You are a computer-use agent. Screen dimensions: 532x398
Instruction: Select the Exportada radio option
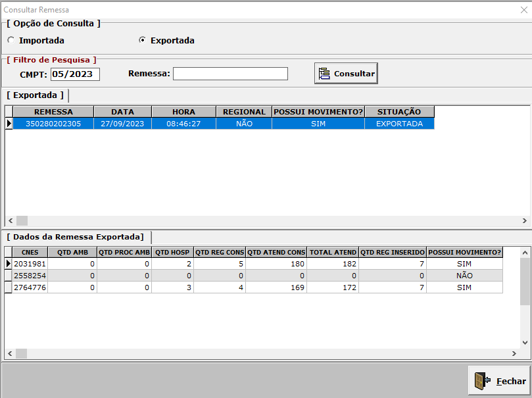(x=143, y=40)
